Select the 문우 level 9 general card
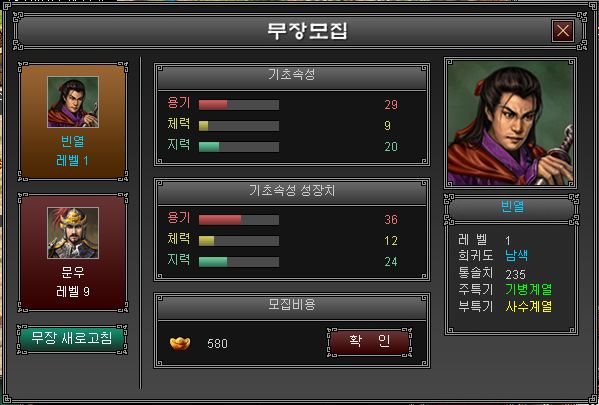This screenshot has width=599, height=405. point(73,252)
